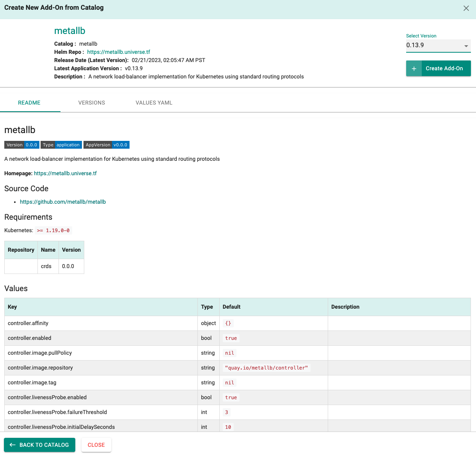Click the Kubernetes requirement >= 1.19.0-0
This screenshot has width=476, height=455.
(x=53, y=231)
